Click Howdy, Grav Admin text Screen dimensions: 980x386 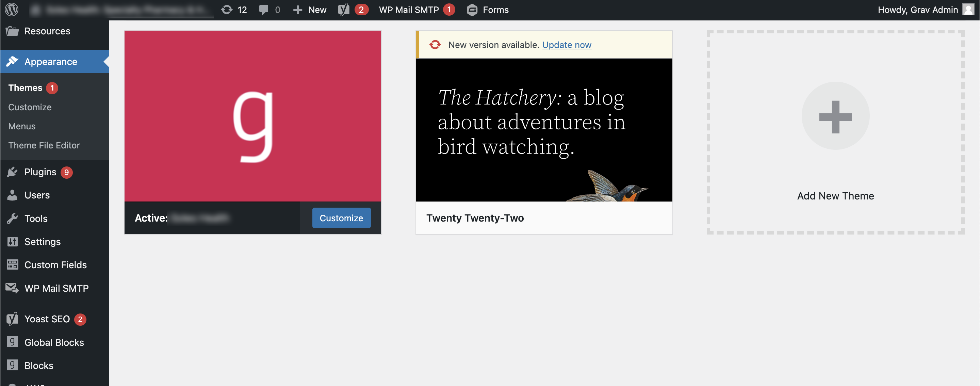tap(918, 10)
